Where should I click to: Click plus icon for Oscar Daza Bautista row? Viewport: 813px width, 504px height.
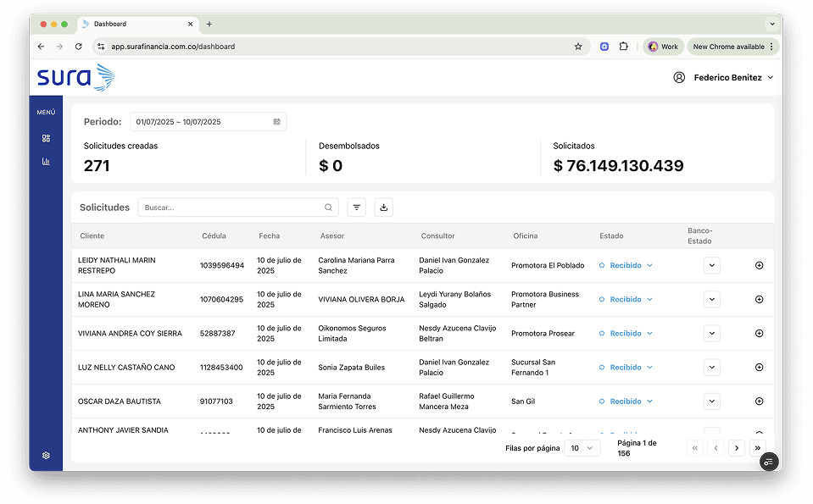coord(759,402)
